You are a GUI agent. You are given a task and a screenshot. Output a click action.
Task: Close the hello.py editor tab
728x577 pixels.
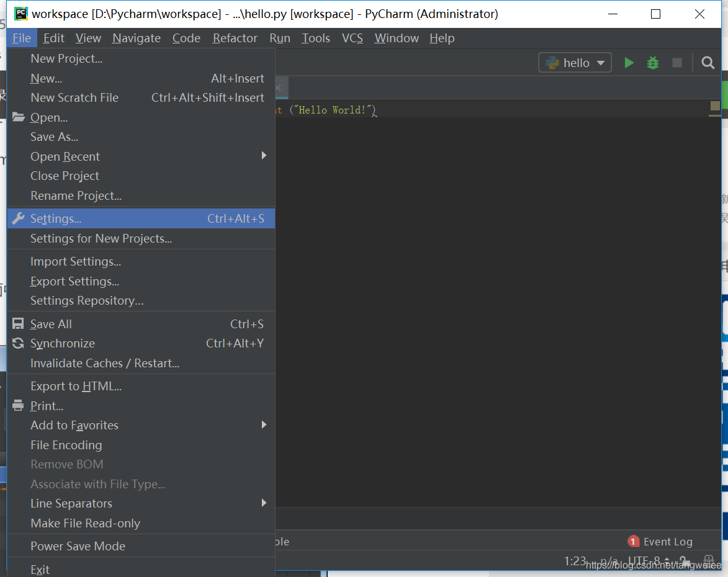(278, 87)
